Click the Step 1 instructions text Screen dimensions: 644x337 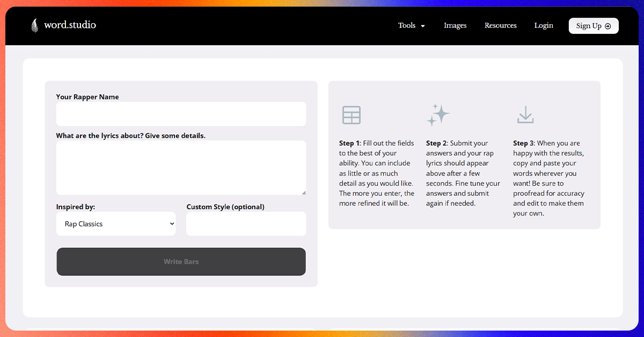[377, 173]
